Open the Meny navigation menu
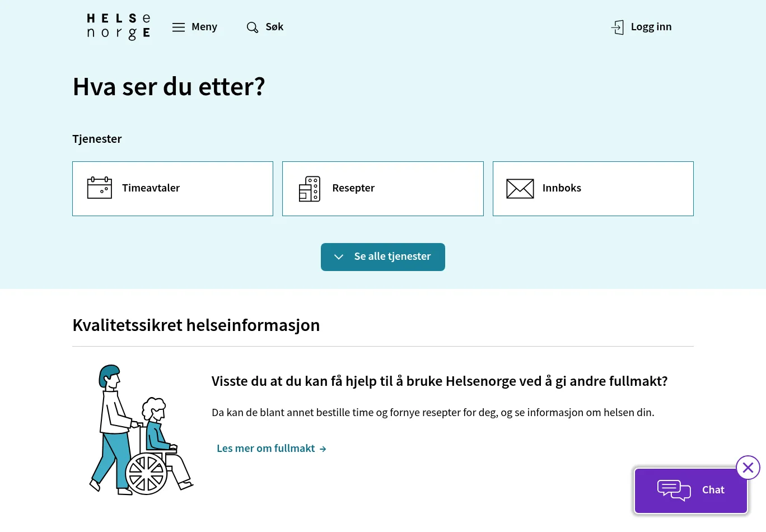The height and width of the screenshot is (532, 766). (x=204, y=27)
